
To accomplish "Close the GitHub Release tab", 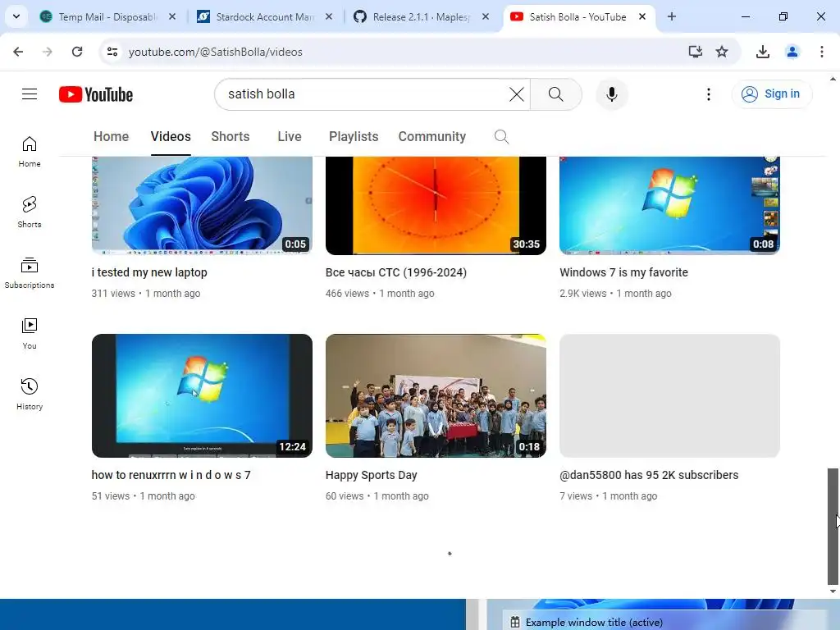I will [486, 16].
